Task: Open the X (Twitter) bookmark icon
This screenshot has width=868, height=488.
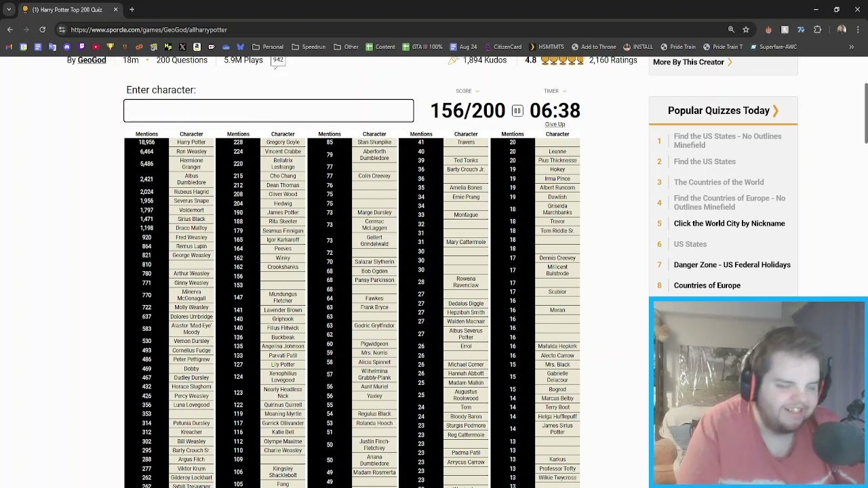Action: [182, 47]
